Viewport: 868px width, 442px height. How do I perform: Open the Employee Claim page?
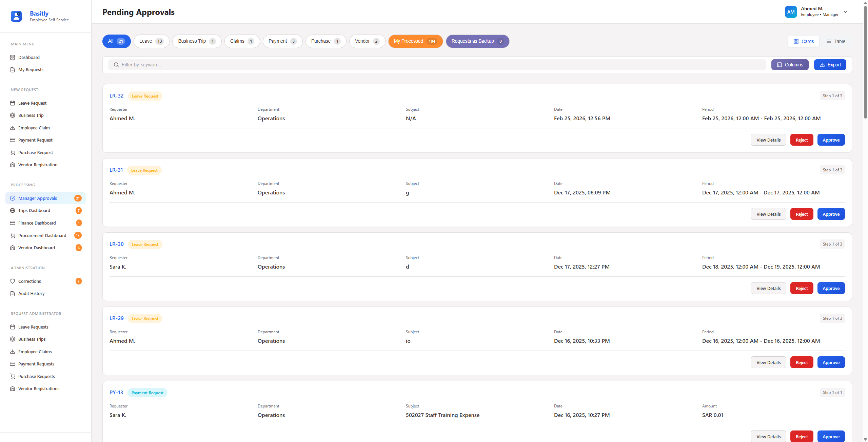pyautogui.click(x=34, y=128)
